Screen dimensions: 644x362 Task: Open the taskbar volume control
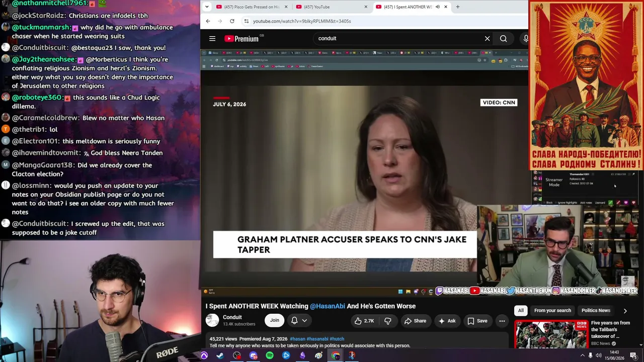[598, 355]
